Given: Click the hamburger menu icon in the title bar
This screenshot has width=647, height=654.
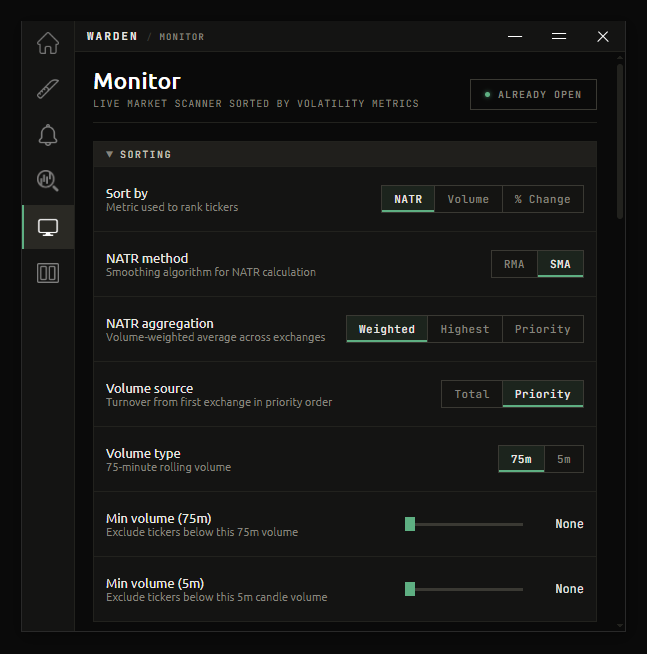Looking at the screenshot, I should 559,37.
